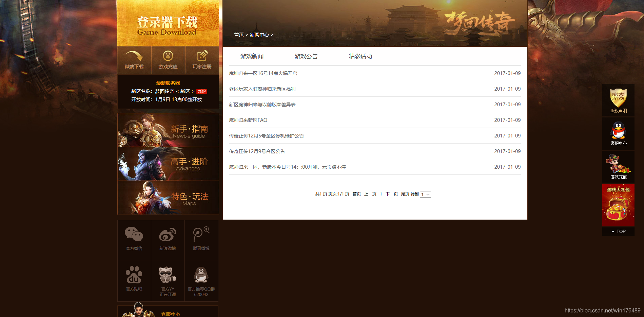
Task: Open news 魔神归来一区16号14点火爆开启
Action: point(263,73)
